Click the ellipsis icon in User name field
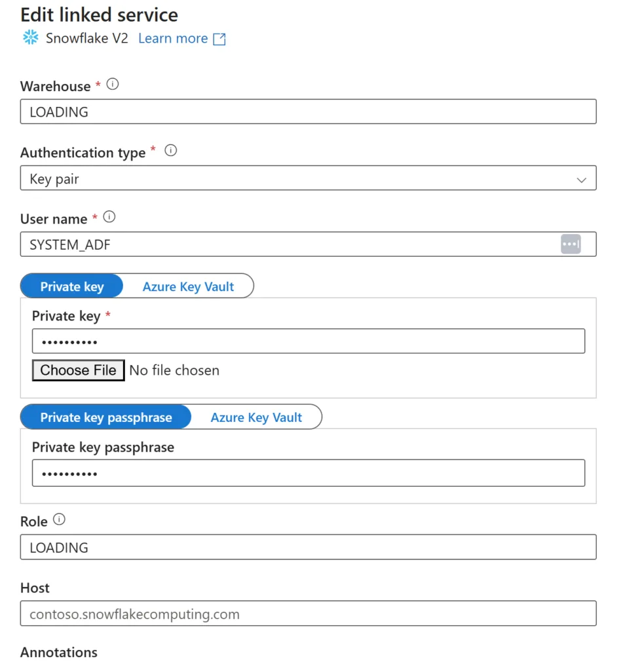 [571, 244]
